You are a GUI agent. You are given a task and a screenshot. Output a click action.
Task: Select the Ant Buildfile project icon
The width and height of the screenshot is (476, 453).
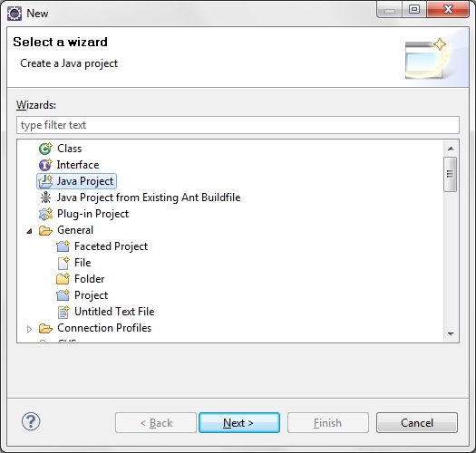(x=45, y=198)
